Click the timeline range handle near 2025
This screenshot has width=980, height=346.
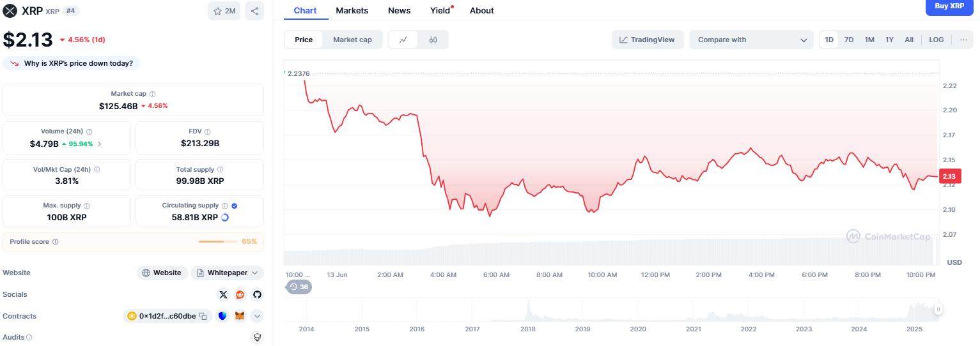click(938, 310)
